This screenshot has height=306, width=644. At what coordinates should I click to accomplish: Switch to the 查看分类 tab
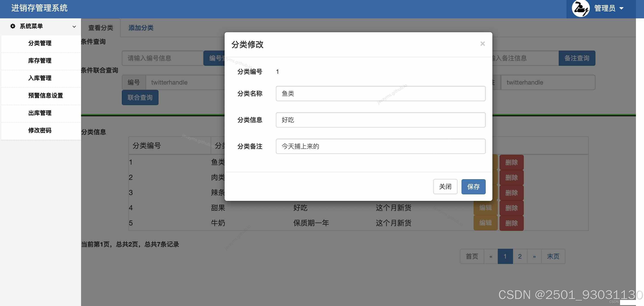101,28
